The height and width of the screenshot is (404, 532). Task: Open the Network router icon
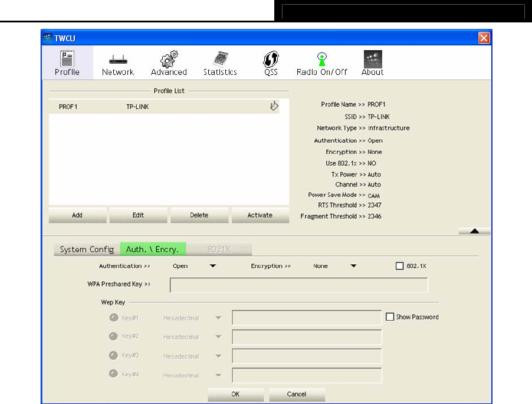[118, 60]
